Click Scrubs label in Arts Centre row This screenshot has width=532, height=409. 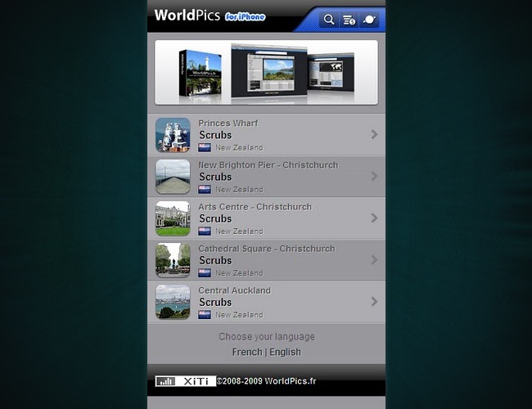215,218
